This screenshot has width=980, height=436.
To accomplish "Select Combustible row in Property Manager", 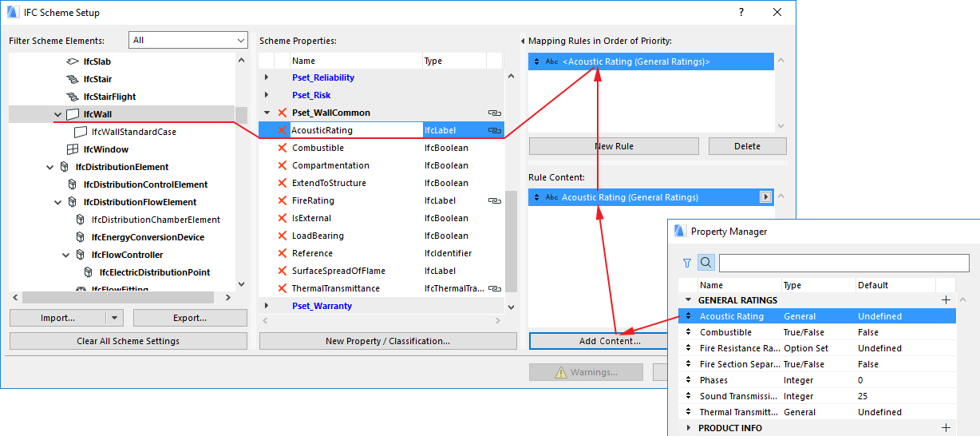I will (817, 332).
